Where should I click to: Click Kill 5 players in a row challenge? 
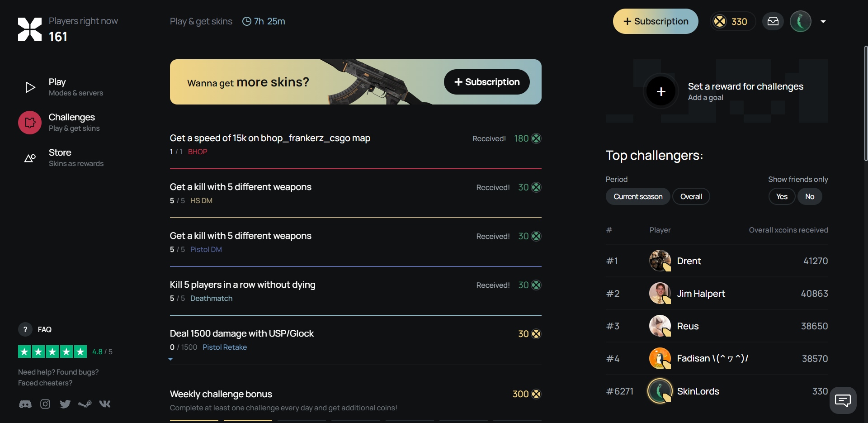click(242, 285)
